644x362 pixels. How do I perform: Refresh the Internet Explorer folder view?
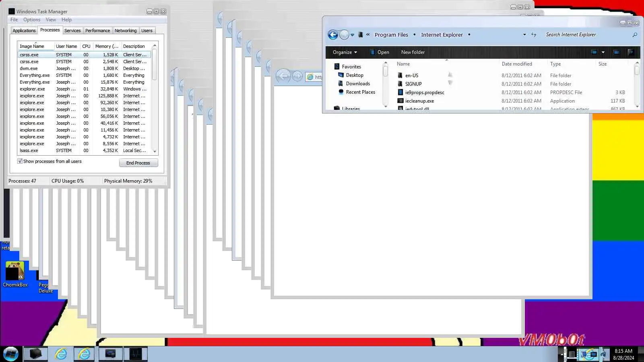[x=534, y=35]
